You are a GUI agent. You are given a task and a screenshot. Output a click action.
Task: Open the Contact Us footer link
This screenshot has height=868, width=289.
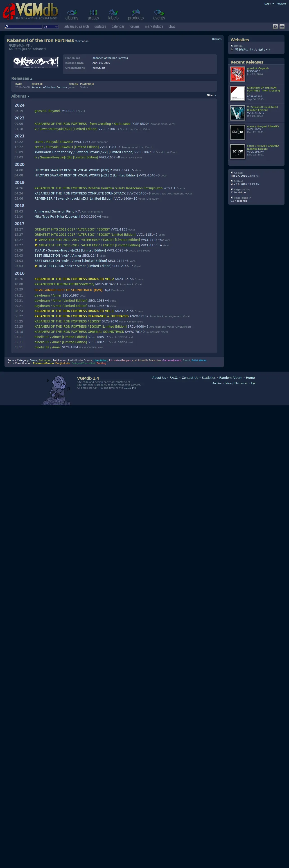(x=190, y=378)
